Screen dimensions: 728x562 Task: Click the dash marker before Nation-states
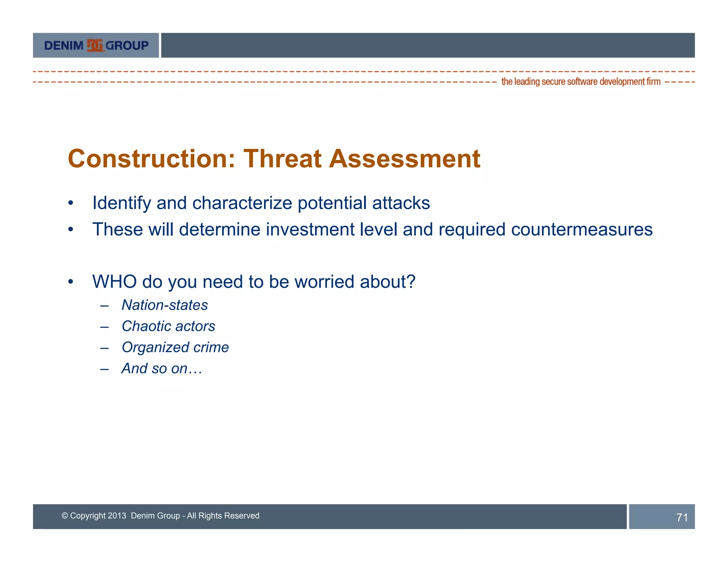tap(104, 306)
